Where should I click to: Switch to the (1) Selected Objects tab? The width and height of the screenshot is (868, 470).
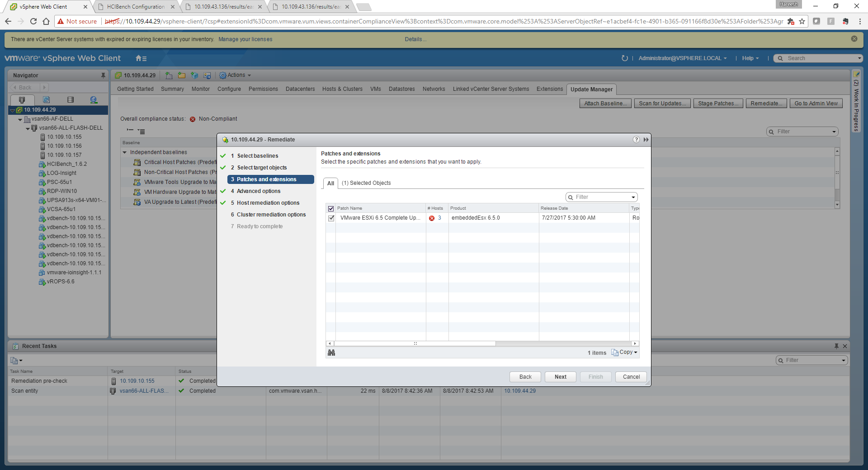[366, 183]
